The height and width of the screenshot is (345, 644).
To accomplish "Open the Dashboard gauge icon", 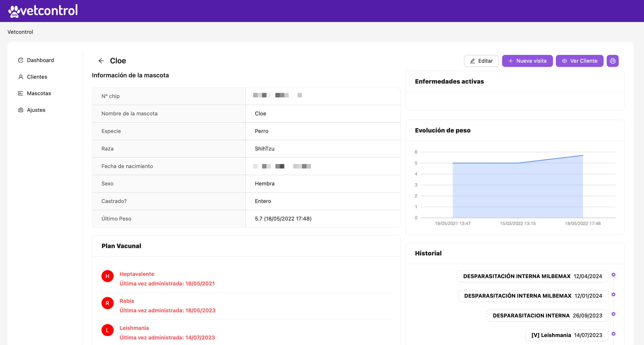I will (x=21, y=60).
